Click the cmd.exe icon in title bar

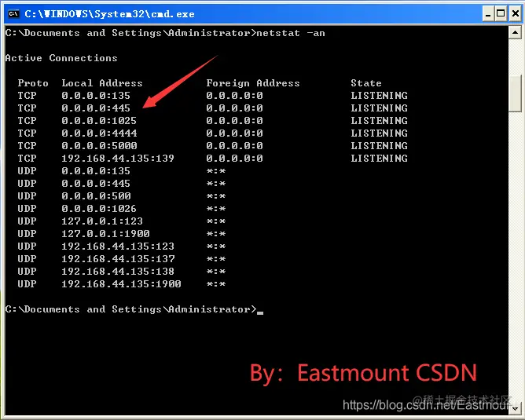click(x=13, y=13)
